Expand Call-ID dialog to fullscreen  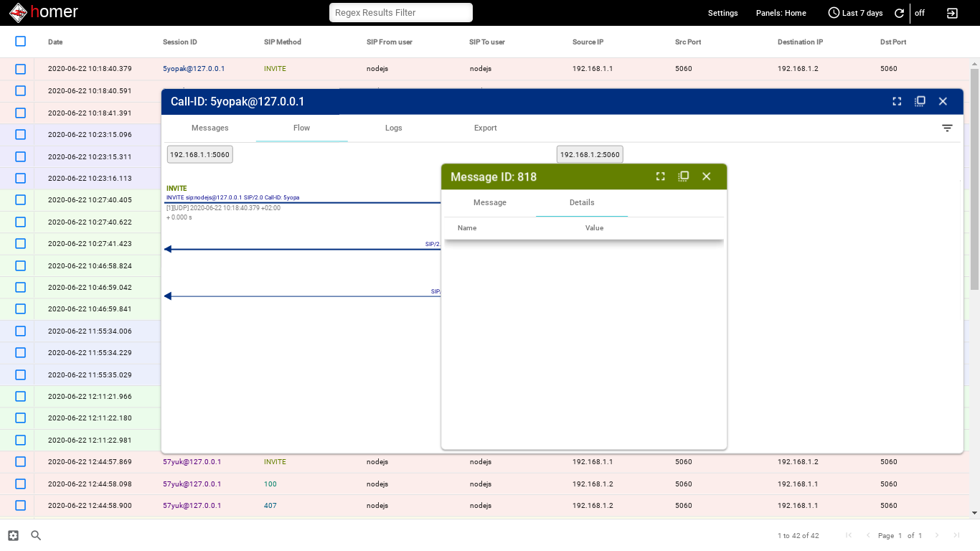point(897,101)
